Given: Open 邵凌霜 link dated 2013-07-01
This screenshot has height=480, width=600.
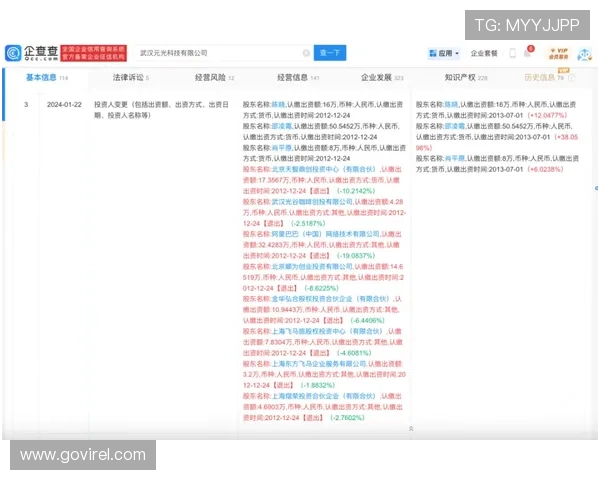Looking at the screenshot, I should coord(455,126).
